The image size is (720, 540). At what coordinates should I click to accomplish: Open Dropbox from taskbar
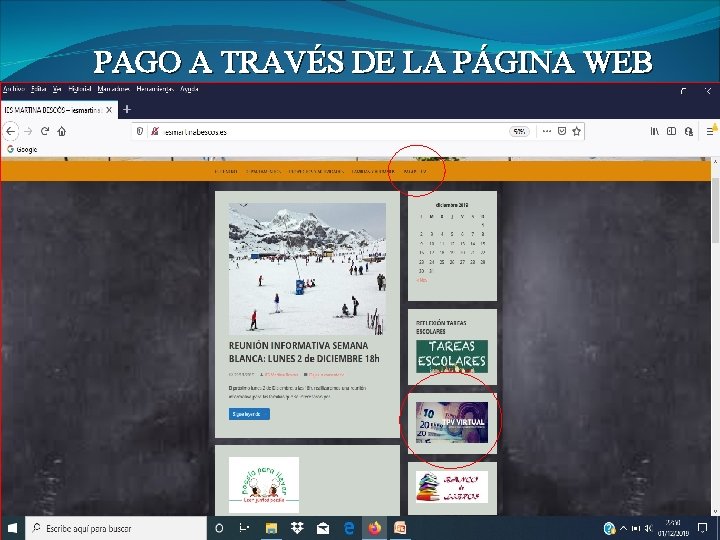tap(297, 528)
